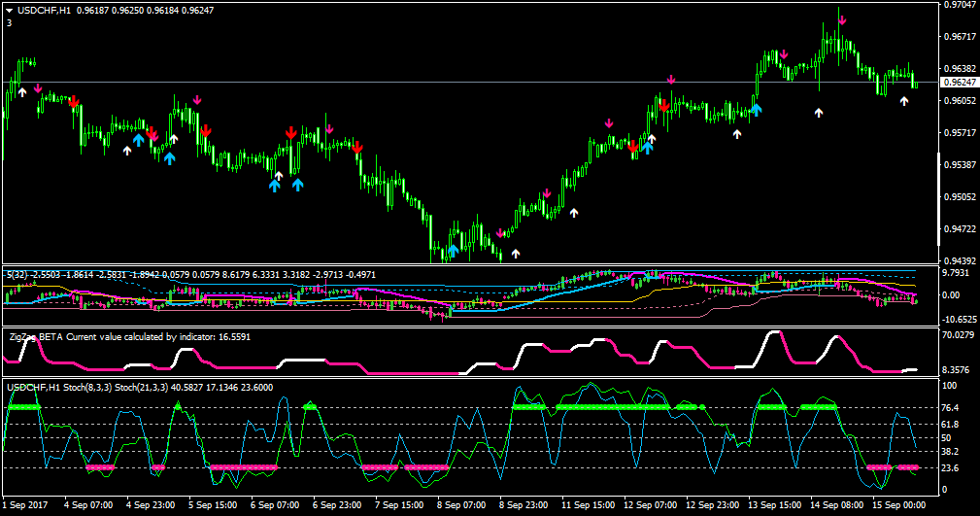This screenshot has height=516, width=980.
Task: Click the 0.96382 price axis label
Action: pos(960,69)
